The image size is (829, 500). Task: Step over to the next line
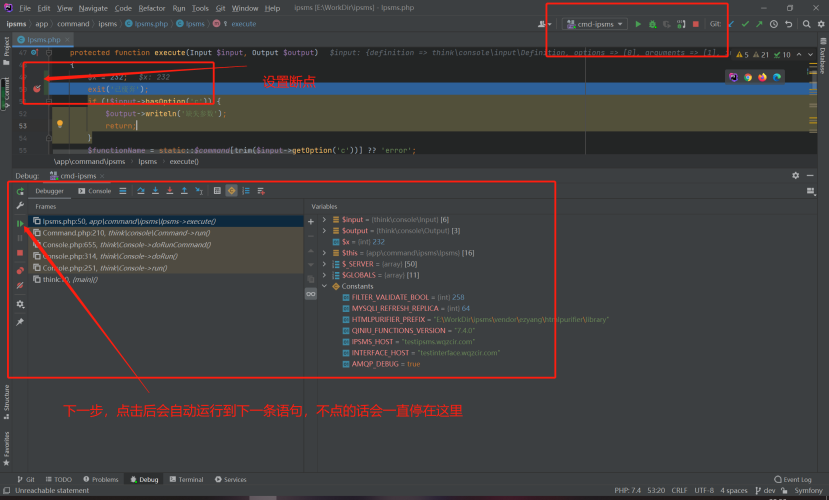(x=141, y=191)
